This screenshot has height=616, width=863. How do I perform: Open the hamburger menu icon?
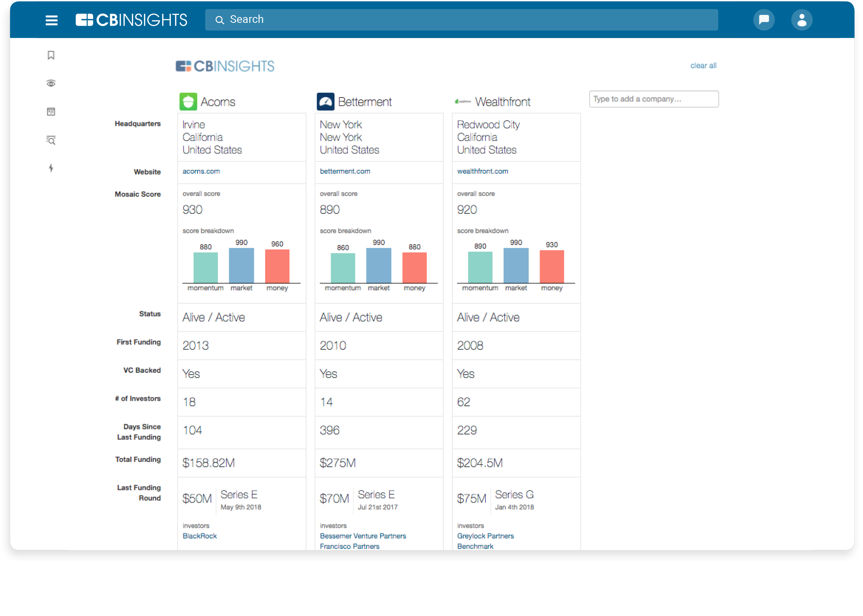pos(51,20)
